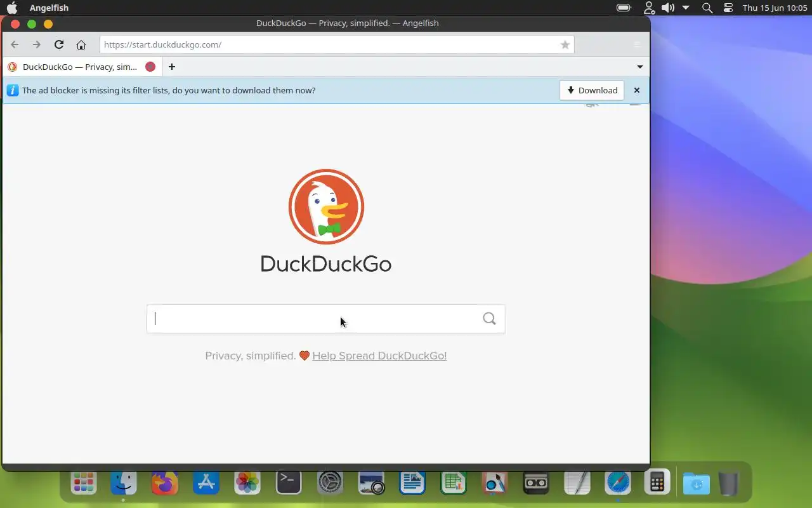Click the info icon in ad blocker bar
This screenshot has height=508, width=812.
12,90
